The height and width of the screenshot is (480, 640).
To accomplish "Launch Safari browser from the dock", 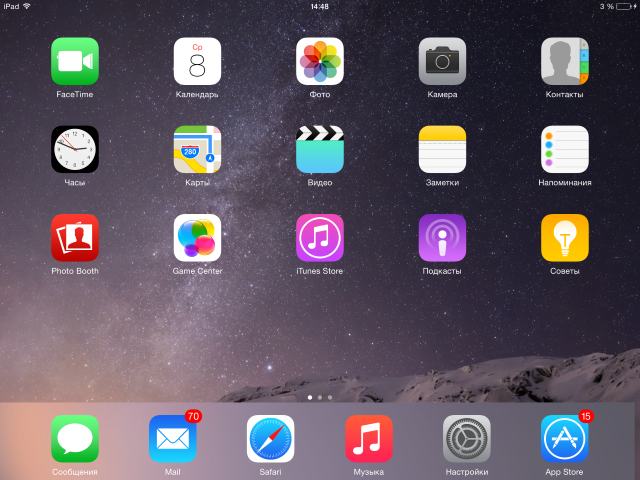I will 271,439.
